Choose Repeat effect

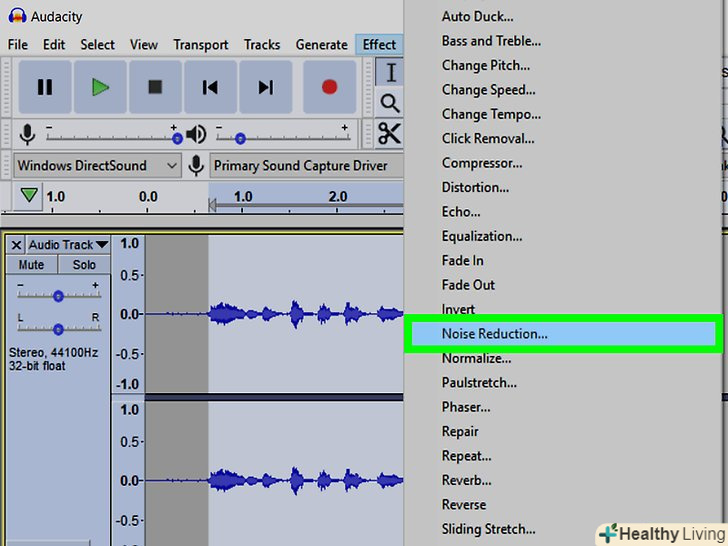466,456
